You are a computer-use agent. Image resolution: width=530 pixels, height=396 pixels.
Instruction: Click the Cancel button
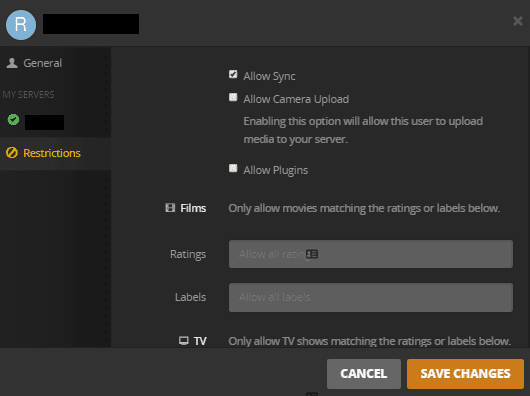pyautogui.click(x=364, y=374)
